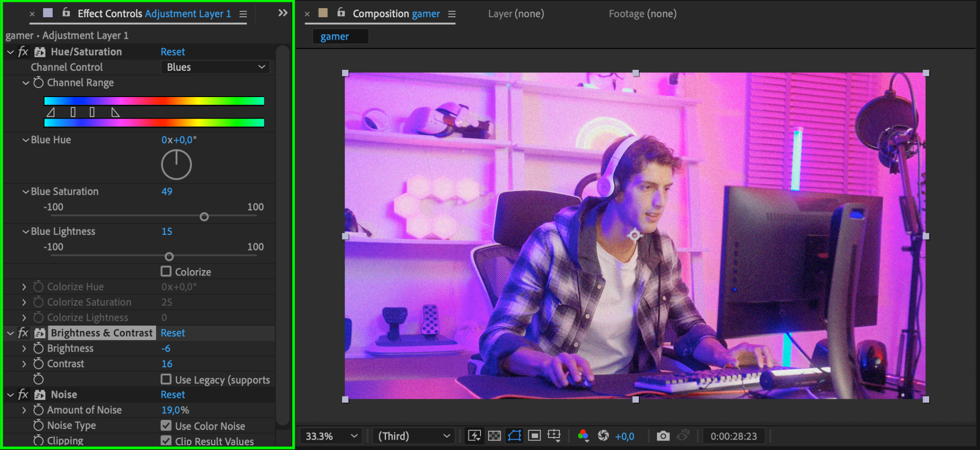Show channel and color management settings
980x450 pixels.
[x=583, y=436]
